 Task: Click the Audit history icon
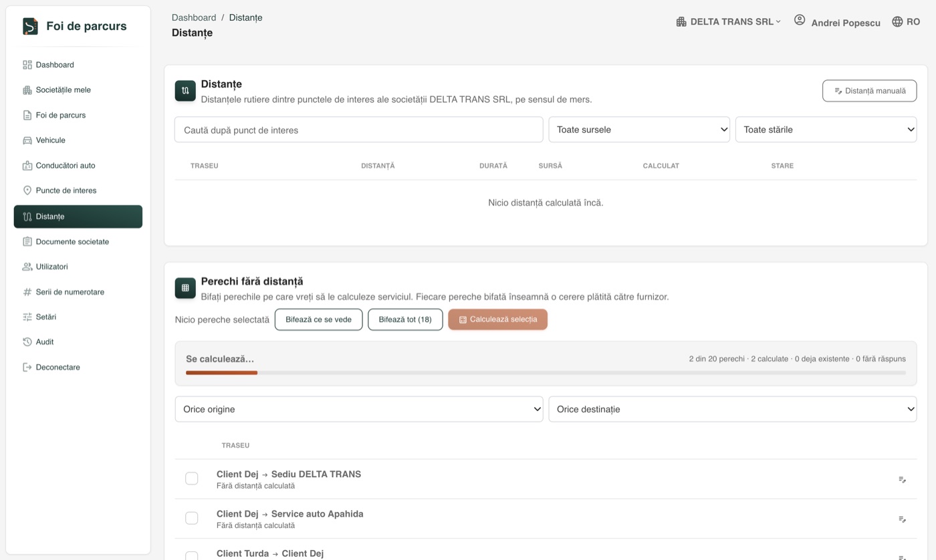tap(27, 342)
